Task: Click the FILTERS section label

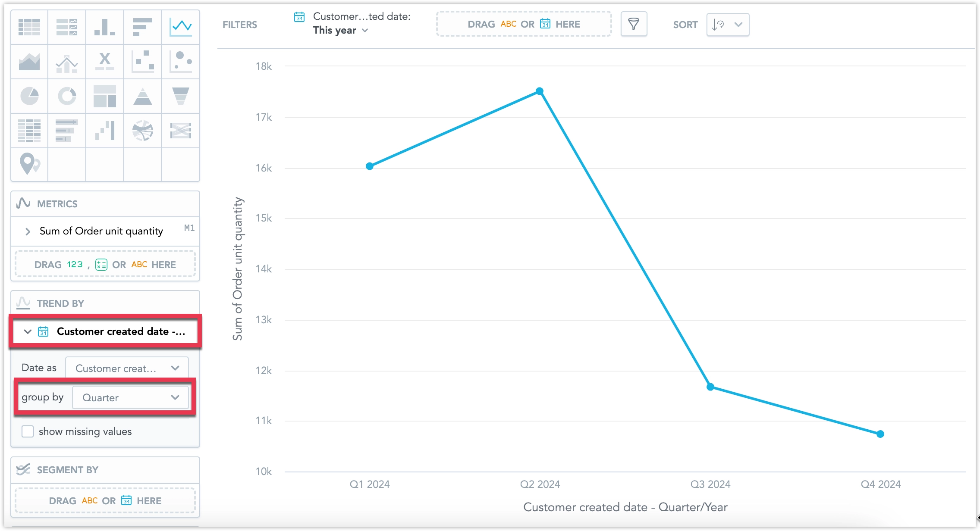Action: coord(240,25)
